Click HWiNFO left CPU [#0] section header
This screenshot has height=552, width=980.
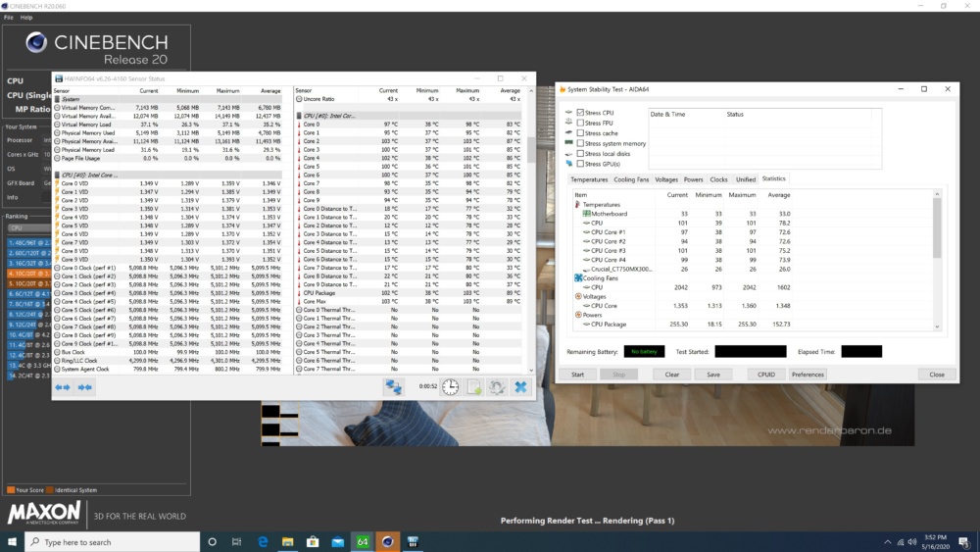(168, 176)
